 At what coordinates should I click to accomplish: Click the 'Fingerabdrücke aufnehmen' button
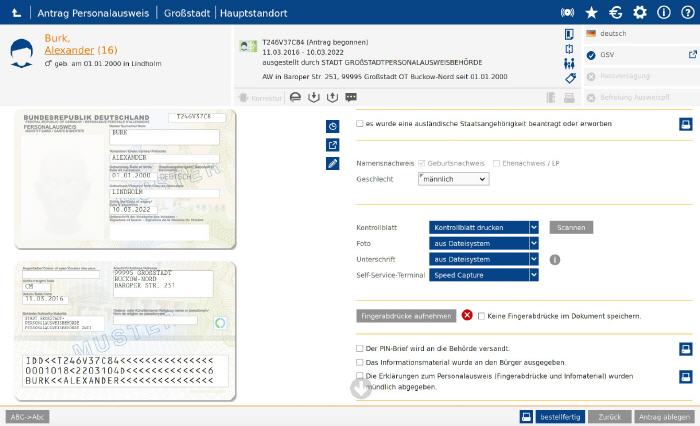pos(406,316)
